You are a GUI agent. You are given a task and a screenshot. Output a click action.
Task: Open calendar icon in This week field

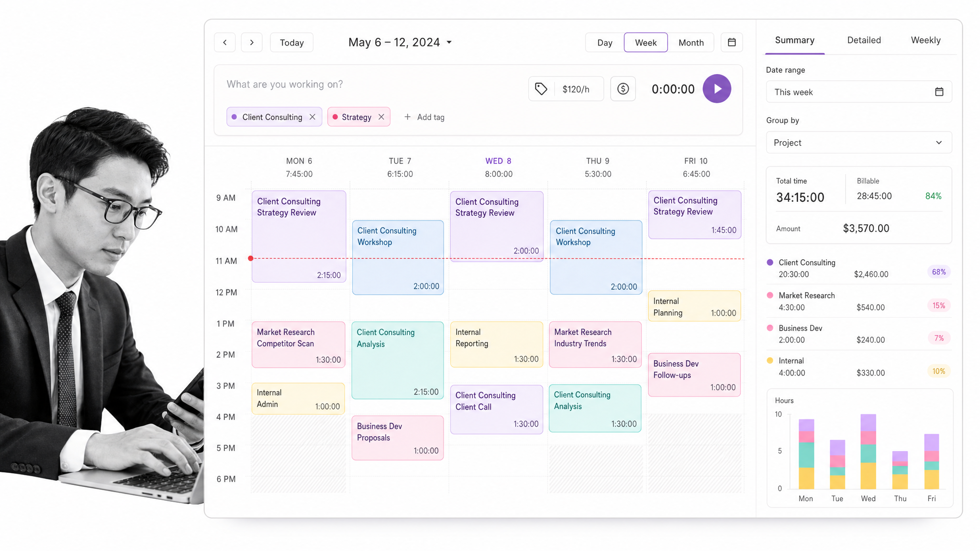point(939,92)
